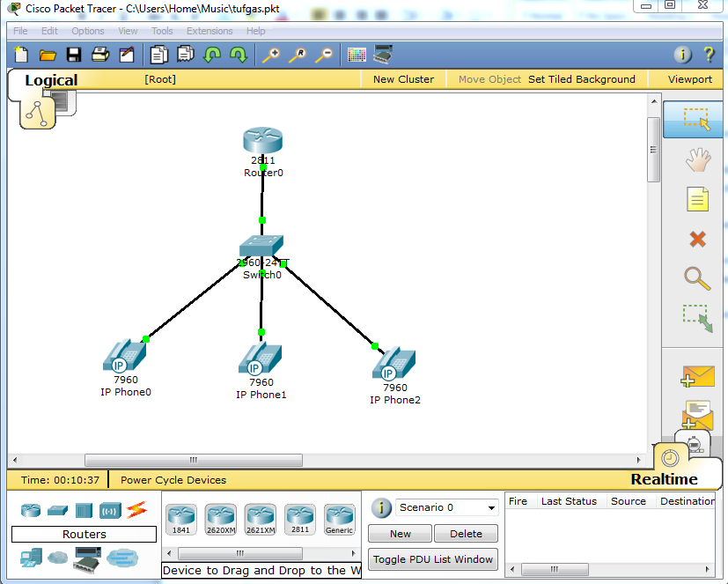Select the Hubs device category icon

pos(84,511)
